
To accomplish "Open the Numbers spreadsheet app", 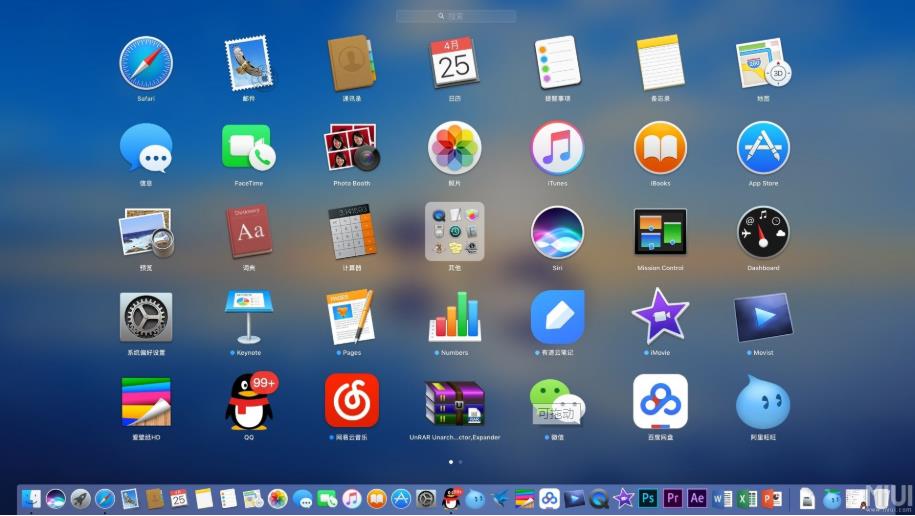I will coord(455,317).
